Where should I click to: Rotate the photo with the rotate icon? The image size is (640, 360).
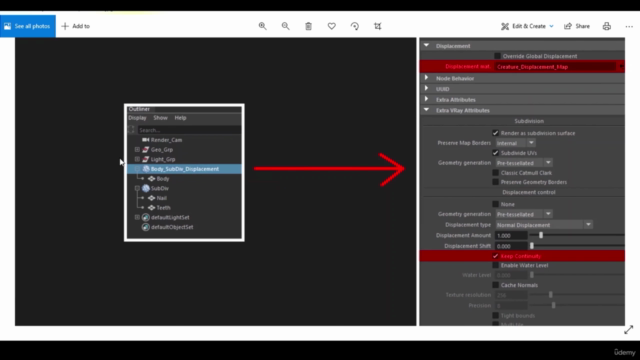point(355,26)
